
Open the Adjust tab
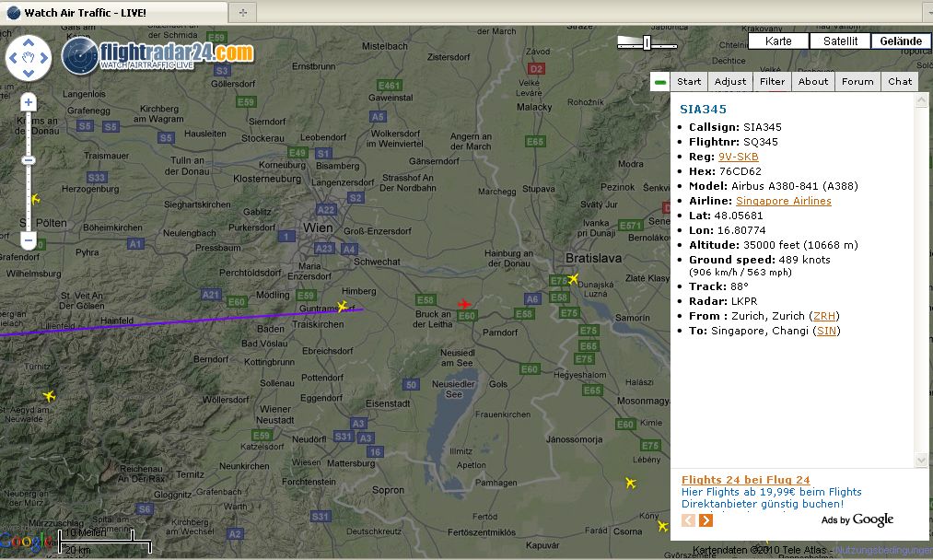point(730,82)
